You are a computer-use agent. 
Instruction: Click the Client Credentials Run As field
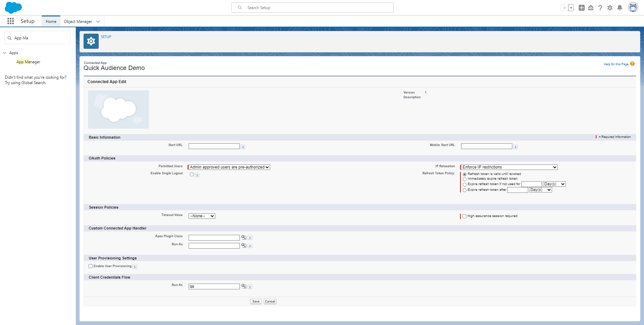click(214, 286)
